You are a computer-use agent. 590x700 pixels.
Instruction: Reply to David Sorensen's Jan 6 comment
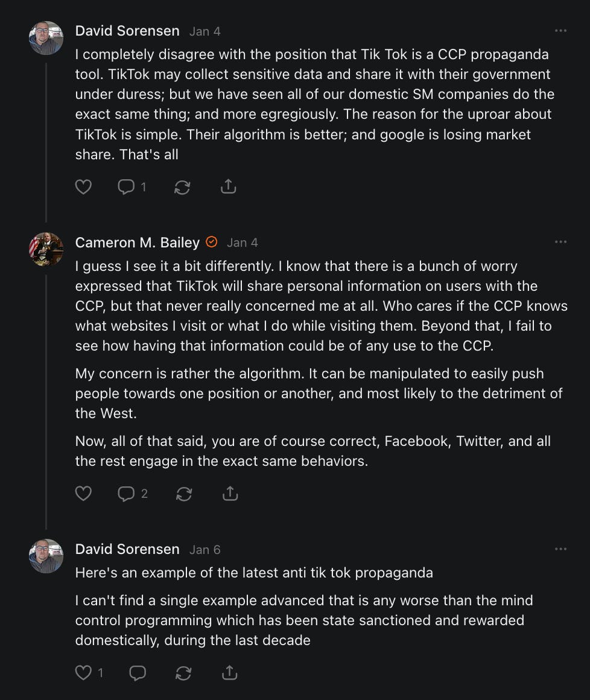[138, 672]
